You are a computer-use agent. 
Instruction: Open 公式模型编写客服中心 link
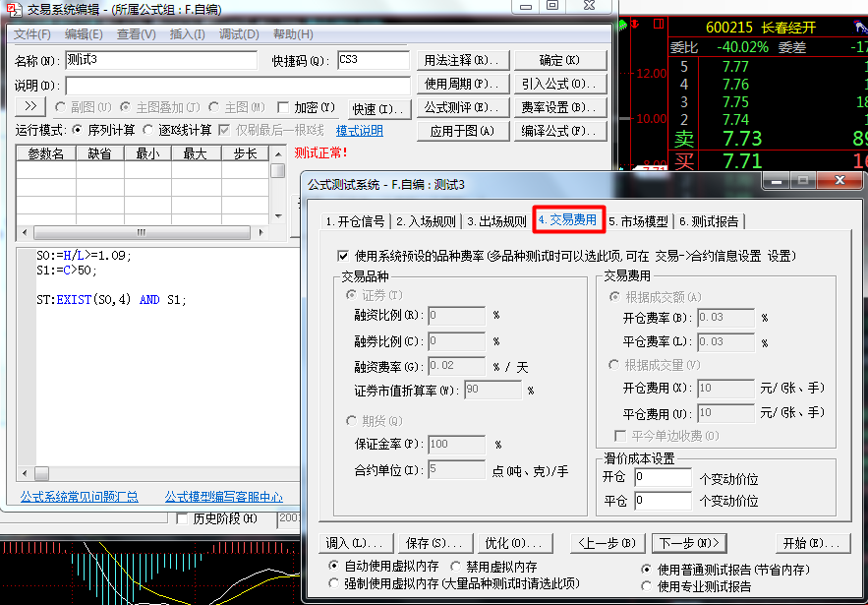tap(224, 497)
